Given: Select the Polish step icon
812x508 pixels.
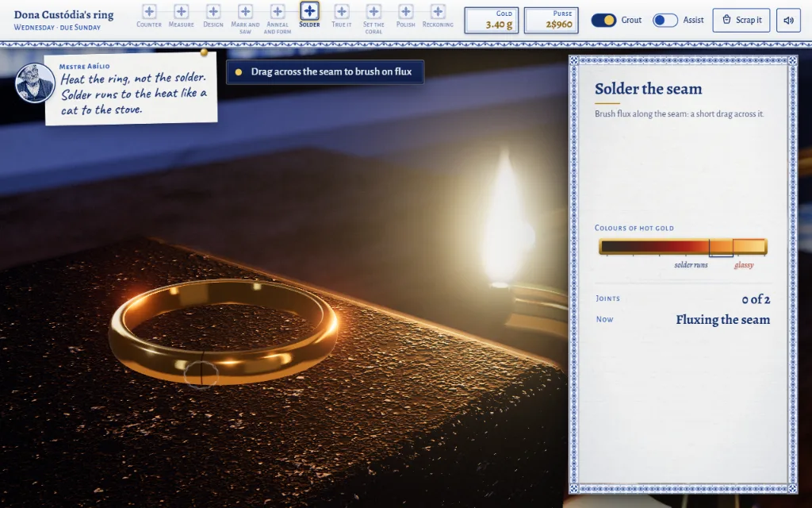Looking at the screenshot, I should (406, 11).
